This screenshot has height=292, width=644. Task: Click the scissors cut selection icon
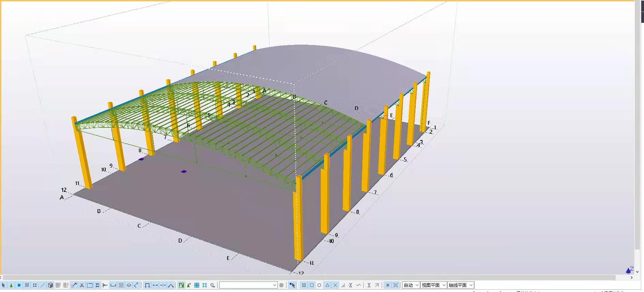[82, 285]
